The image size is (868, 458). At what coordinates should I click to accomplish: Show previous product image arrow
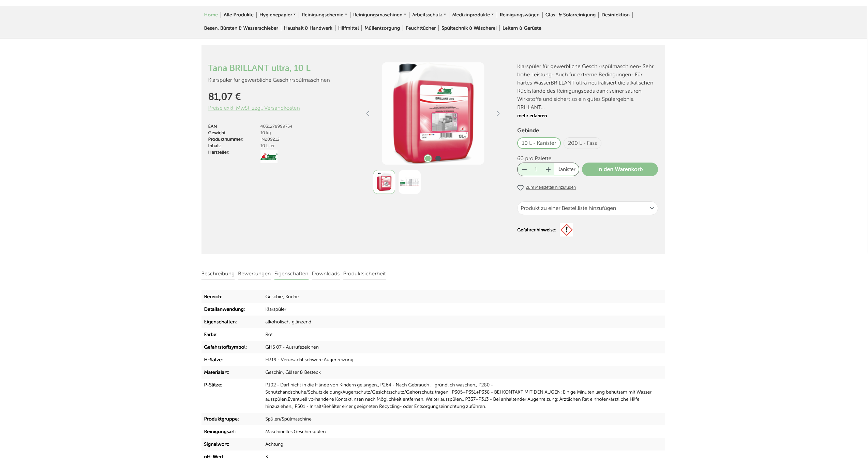click(368, 113)
